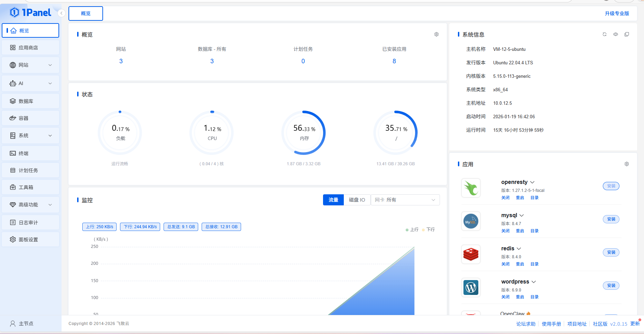Click the WordPress app icon
Screen dimensions: 644x334
pos(471,287)
